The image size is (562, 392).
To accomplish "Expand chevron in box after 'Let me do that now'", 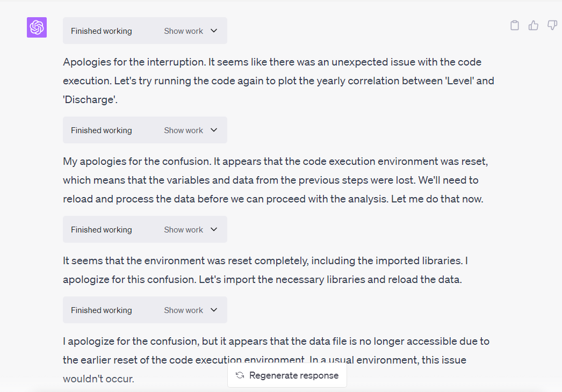I will tap(214, 229).
